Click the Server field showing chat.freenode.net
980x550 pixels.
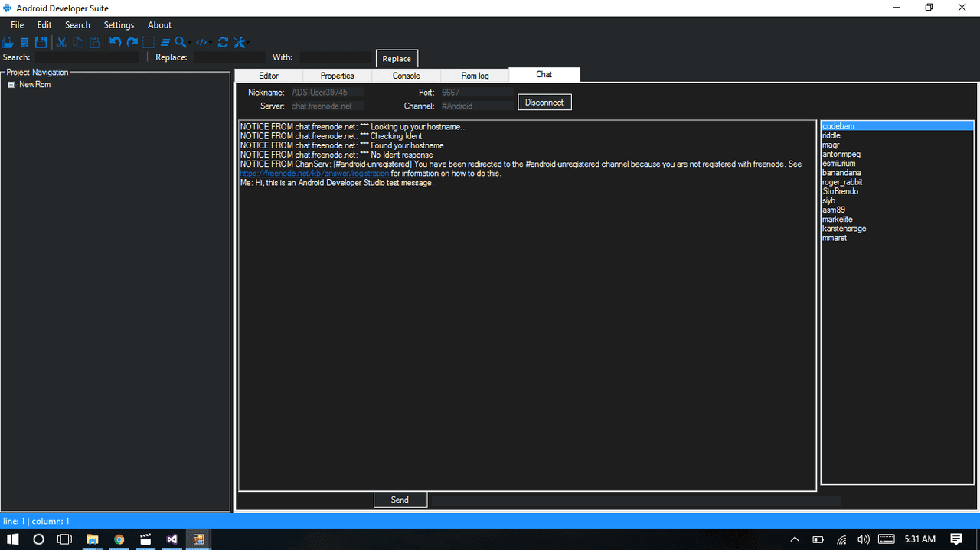(327, 106)
